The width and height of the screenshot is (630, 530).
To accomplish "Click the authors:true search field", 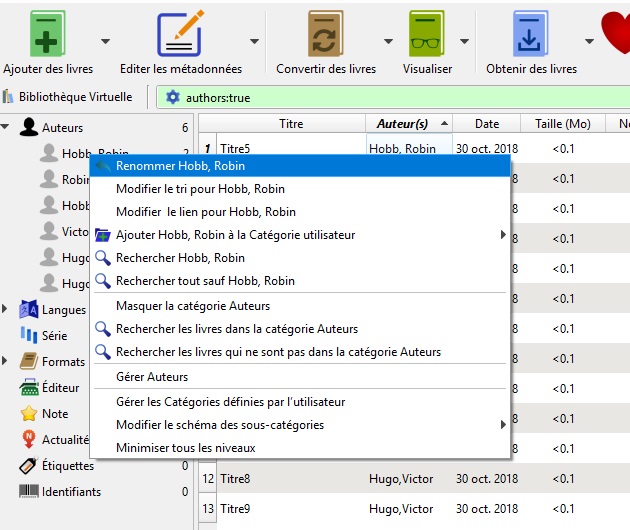I will pos(393,97).
